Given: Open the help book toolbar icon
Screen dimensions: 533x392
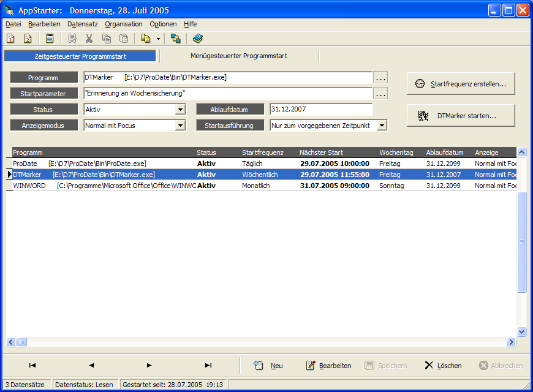Looking at the screenshot, I should coord(197,39).
